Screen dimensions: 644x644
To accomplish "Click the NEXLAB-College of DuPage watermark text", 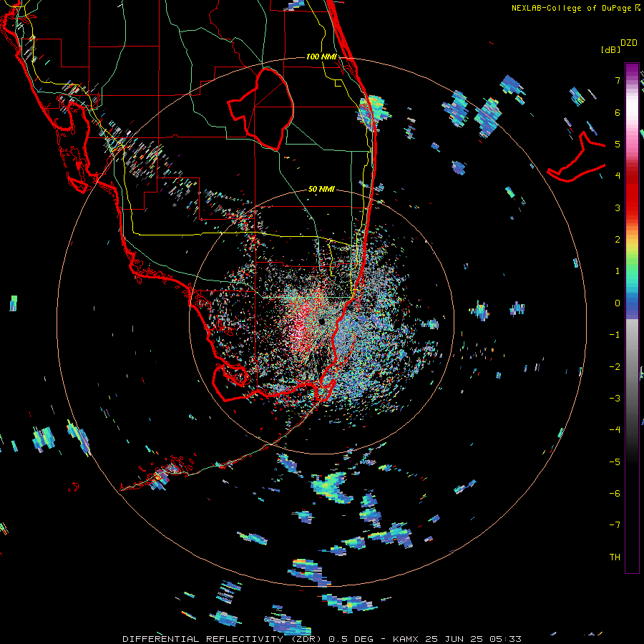I will [576, 8].
